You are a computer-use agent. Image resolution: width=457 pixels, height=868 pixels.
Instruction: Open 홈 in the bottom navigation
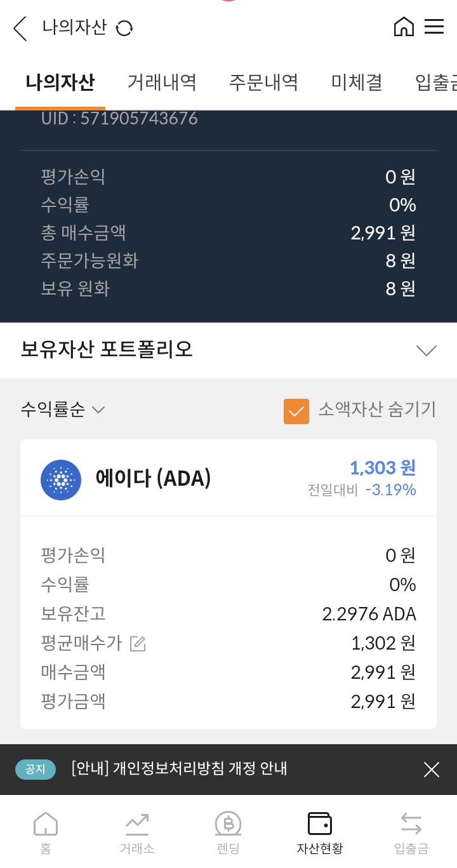[x=46, y=832]
